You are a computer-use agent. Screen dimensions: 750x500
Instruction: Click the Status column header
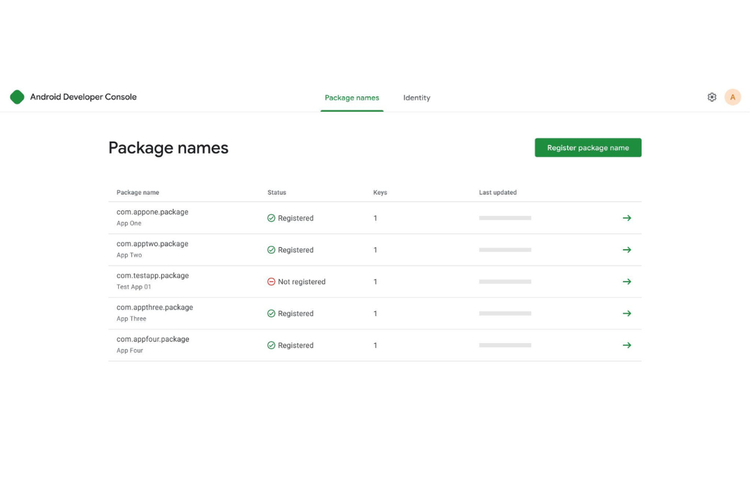coord(277,192)
